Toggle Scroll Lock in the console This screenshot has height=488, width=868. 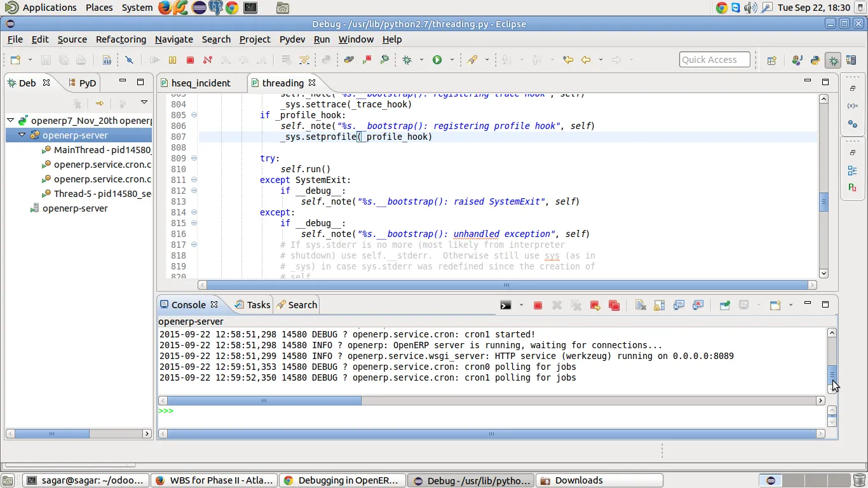point(660,305)
